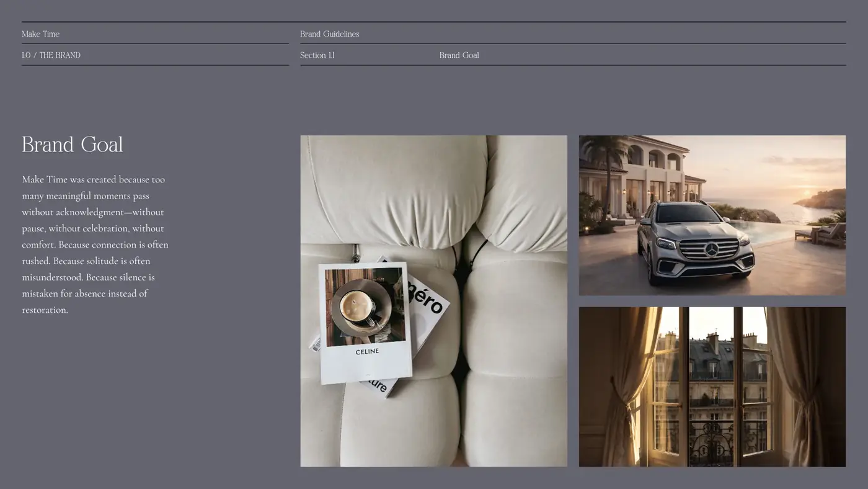Click the large Brand Goal heading

[73, 145]
